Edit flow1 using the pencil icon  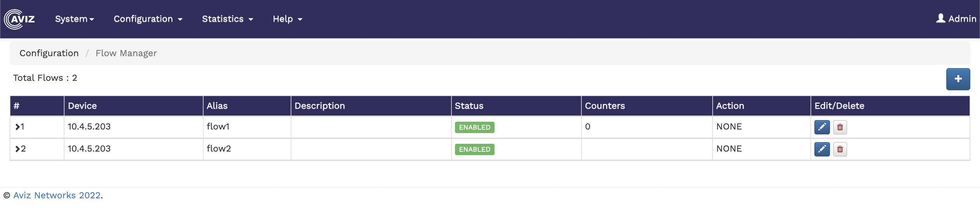tap(821, 127)
